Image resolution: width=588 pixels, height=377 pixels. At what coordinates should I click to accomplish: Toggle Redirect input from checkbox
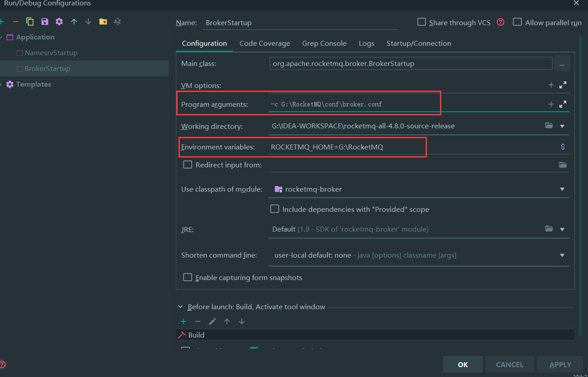tap(188, 165)
